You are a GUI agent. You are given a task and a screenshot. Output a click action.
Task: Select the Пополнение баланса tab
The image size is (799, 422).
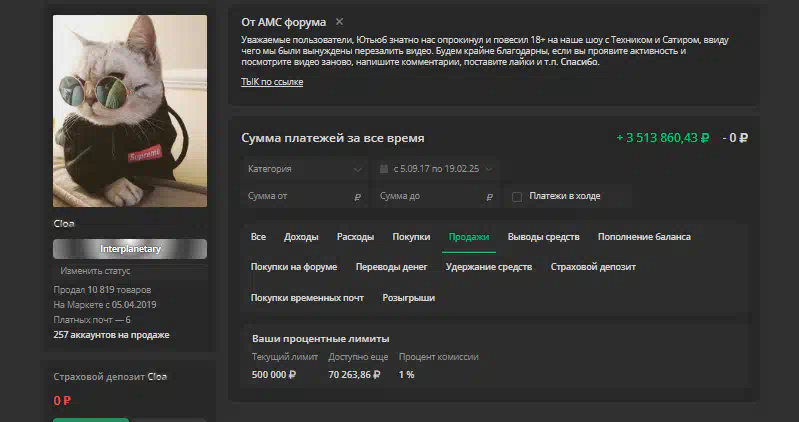tap(644, 237)
